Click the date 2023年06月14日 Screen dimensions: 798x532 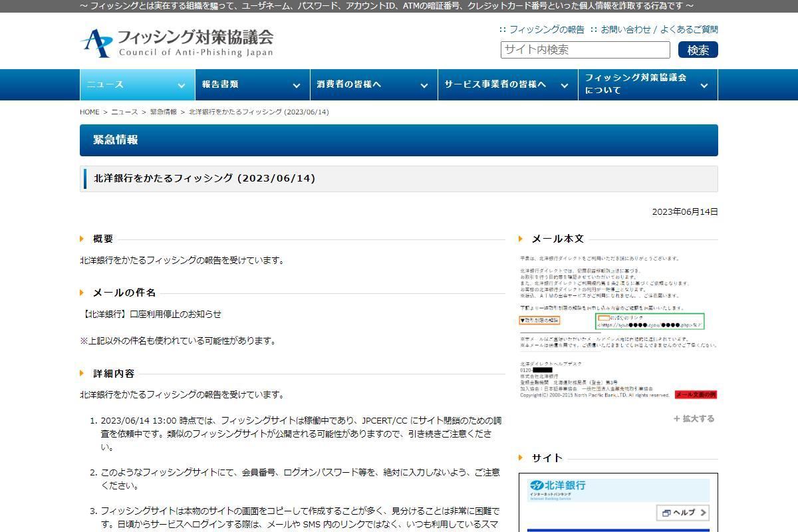click(x=685, y=211)
